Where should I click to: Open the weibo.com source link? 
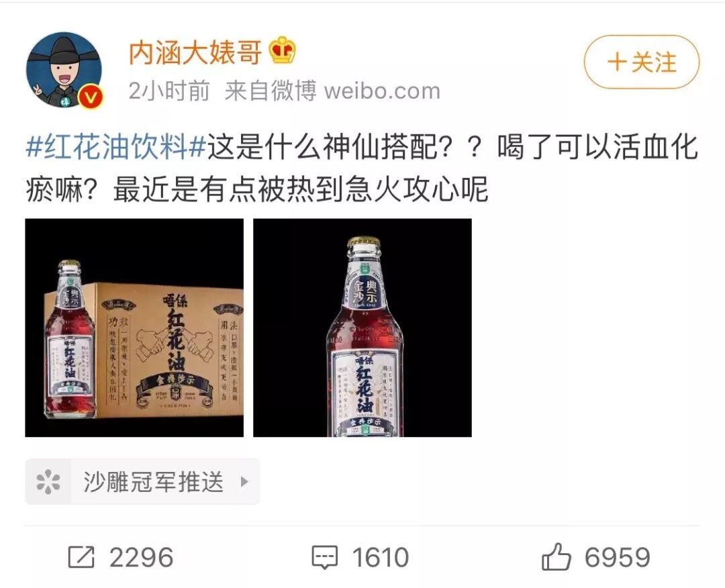[x=382, y=91]
